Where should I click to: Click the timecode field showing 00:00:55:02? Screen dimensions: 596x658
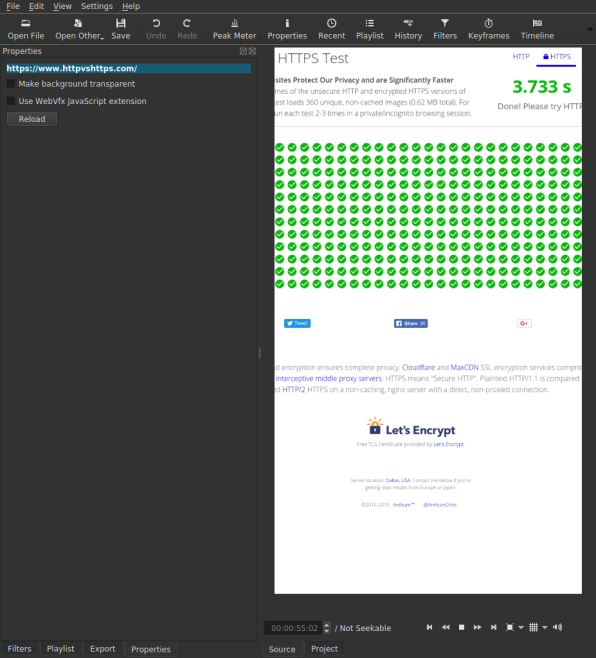(294, 628)
